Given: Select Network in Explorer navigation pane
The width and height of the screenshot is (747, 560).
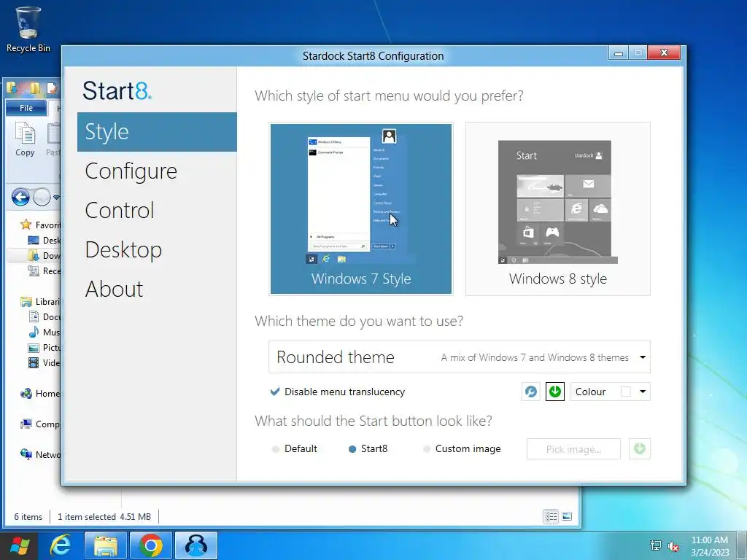Looking at the screenshot, I should [x=41, y=455].
